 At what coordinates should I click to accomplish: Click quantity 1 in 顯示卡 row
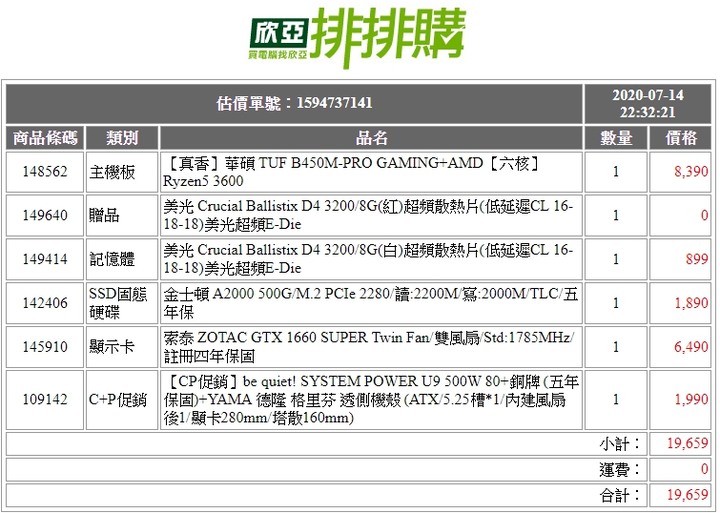616,347
